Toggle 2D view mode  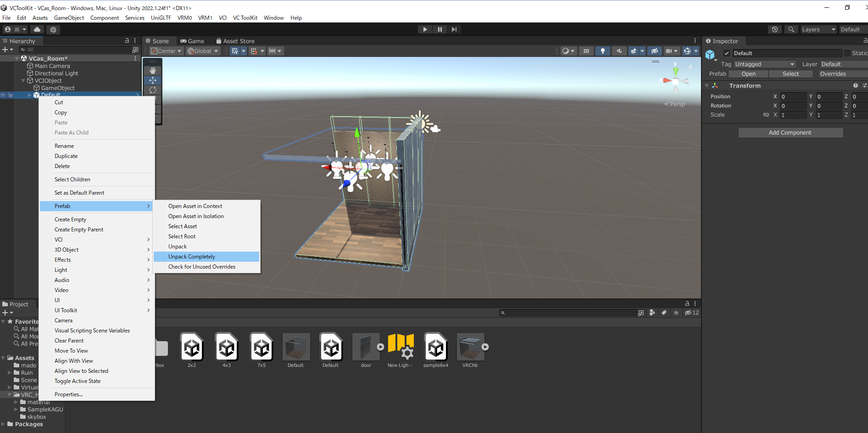586,51
